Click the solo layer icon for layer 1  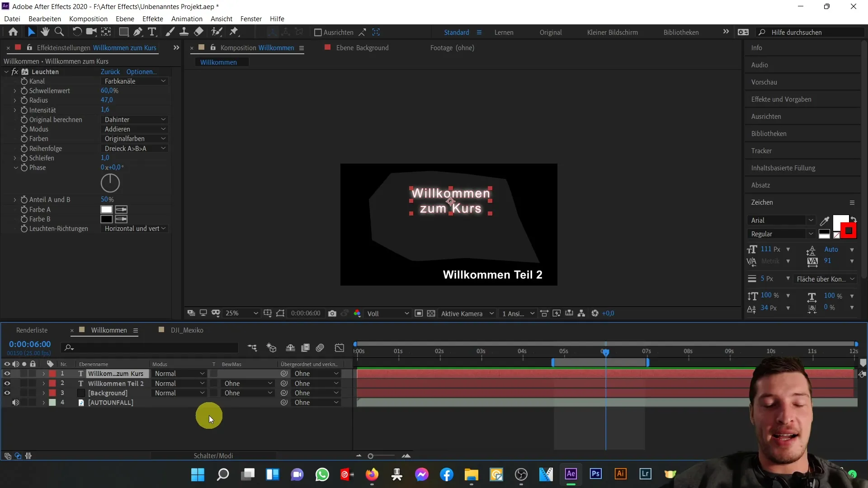click(x=24, y=374)
